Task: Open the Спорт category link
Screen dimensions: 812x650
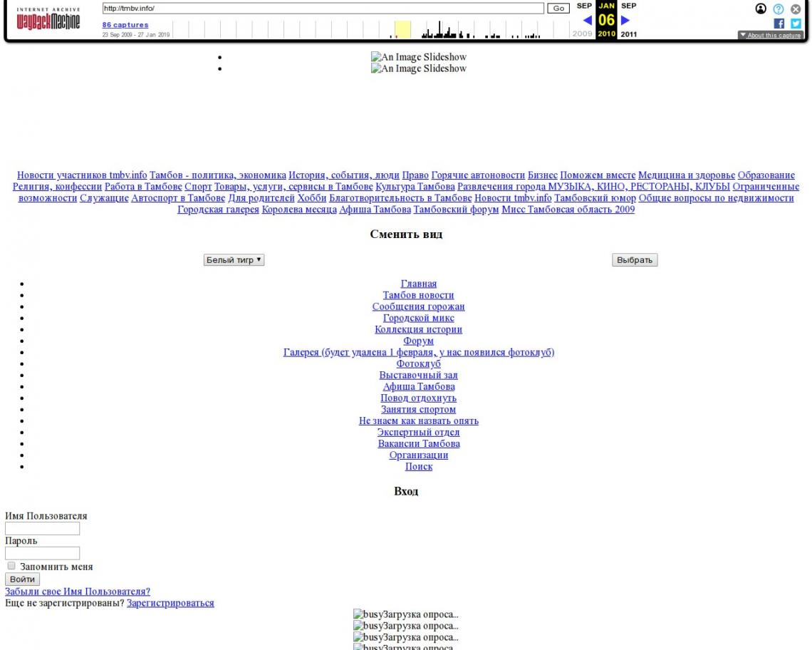Action: point(198,187)
